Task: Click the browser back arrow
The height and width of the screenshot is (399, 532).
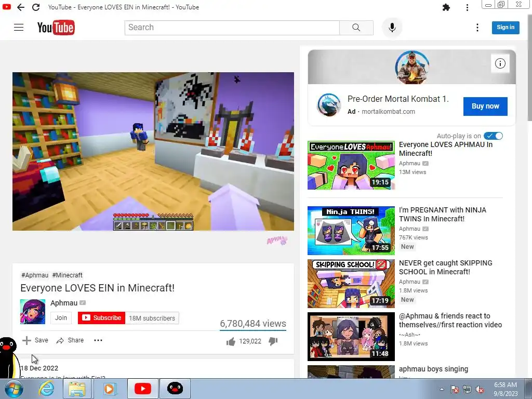Action: pyautogui.click(x=21, y=7)
